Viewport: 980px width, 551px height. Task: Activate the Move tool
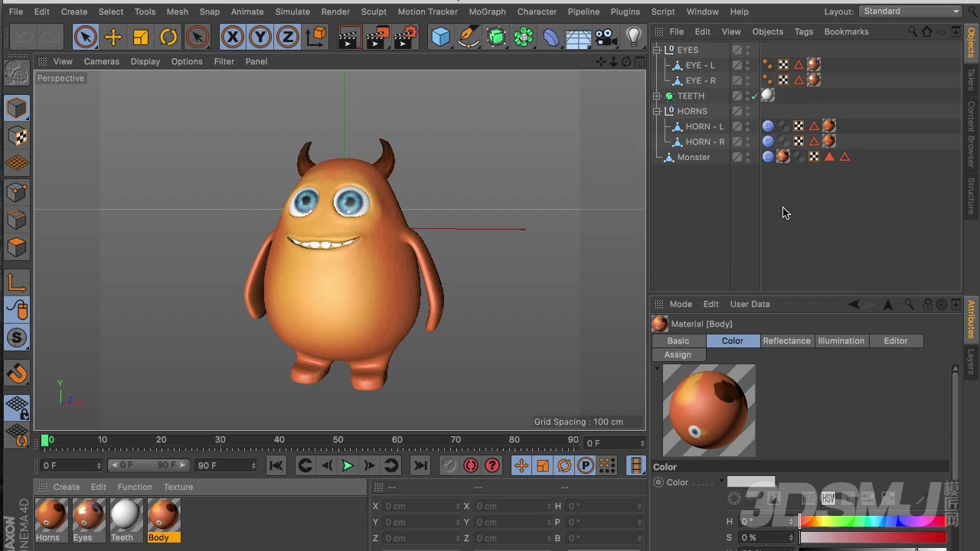click(113, 37)
